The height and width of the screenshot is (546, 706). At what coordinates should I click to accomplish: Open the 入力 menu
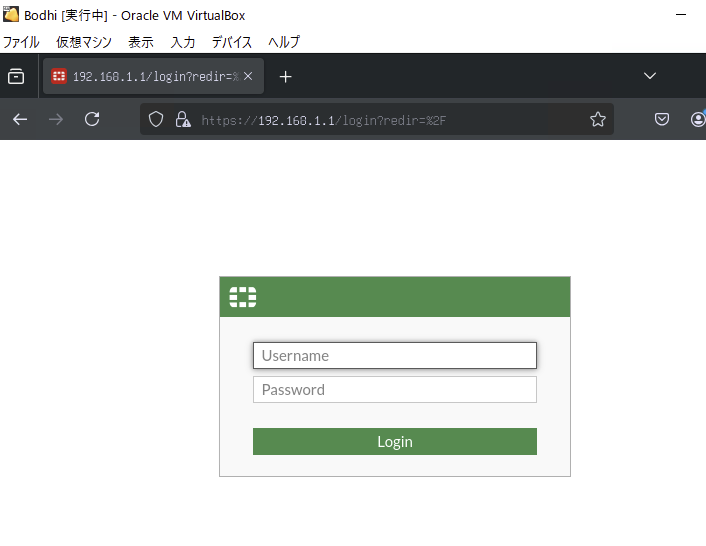point(183,42)
